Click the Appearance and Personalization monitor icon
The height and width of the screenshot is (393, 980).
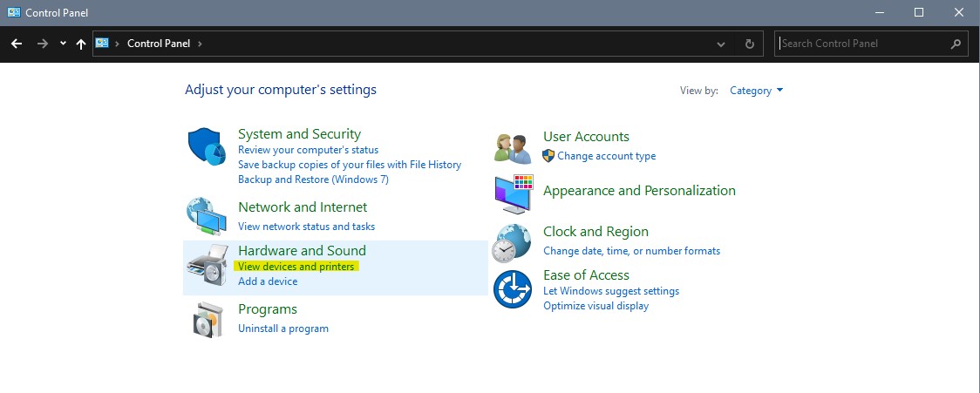[x=513, y=194]
